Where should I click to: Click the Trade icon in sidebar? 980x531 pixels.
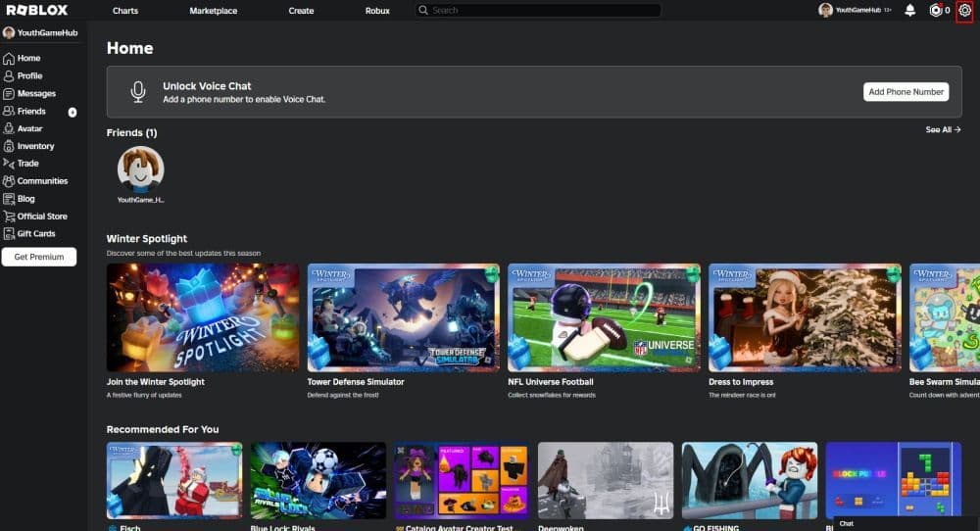[x=9, y=164]
